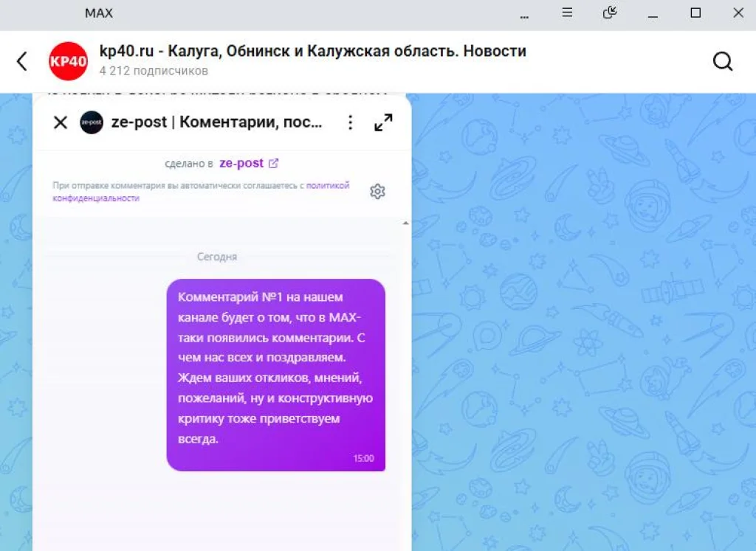This screenshot has width=756, height=551.
Task: Click the picture-in-picture icon in title bar
Action: click(x=610, y=13)
